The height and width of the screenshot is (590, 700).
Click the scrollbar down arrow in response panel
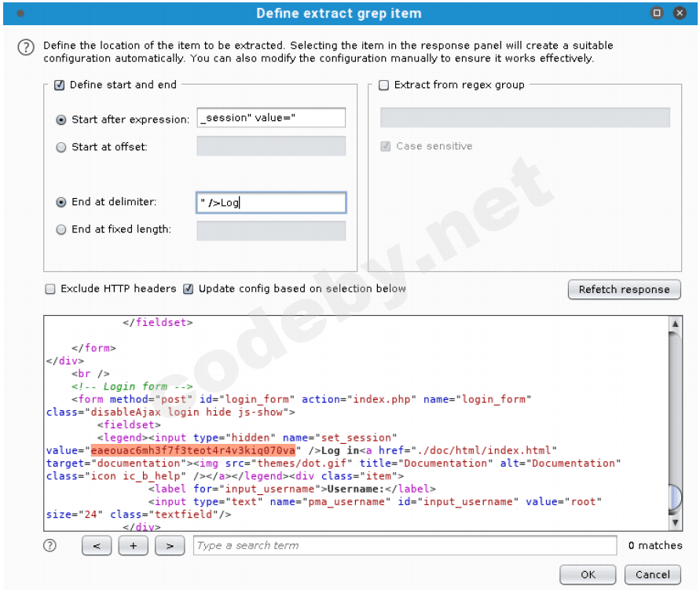pyautogui.click(x=675, y=522)
